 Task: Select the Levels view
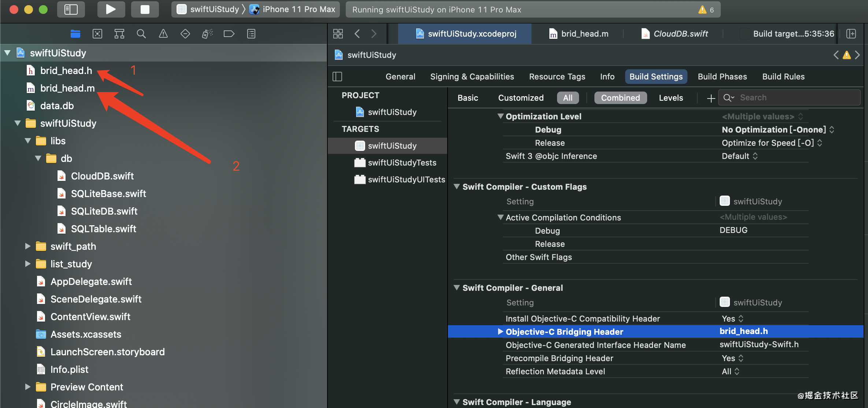pyautogui.click(x=671, y=98)
